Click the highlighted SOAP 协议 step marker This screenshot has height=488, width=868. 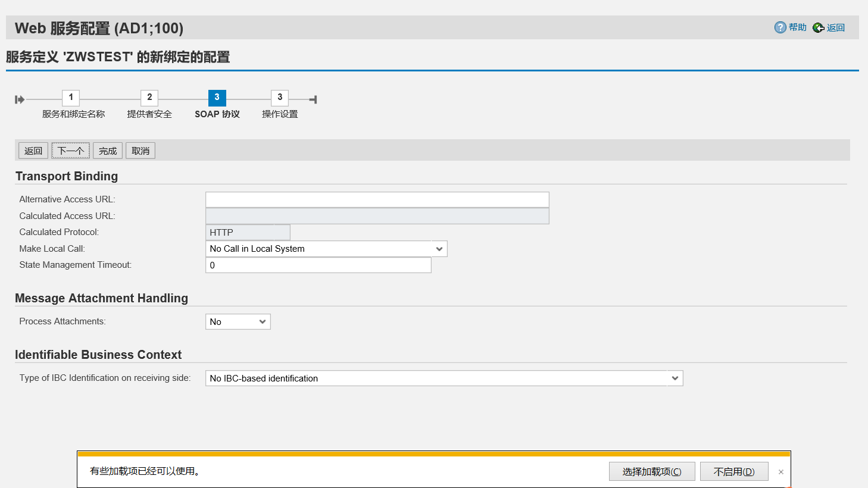pos(217,98)
